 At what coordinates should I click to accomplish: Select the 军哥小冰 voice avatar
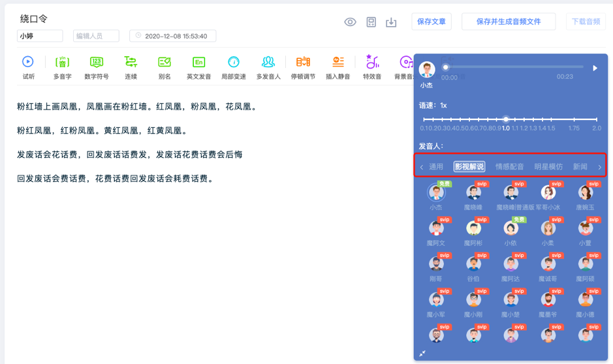click(x=548, y=192)
